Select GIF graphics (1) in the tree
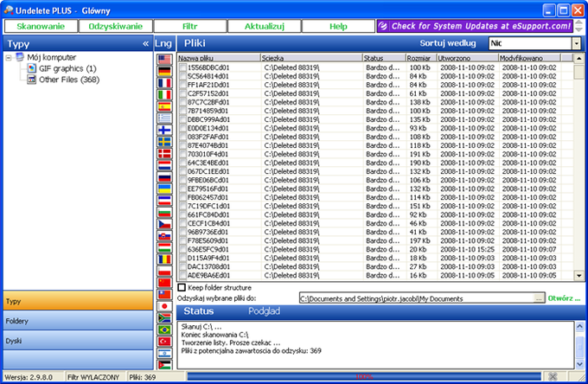 point(67,68)
